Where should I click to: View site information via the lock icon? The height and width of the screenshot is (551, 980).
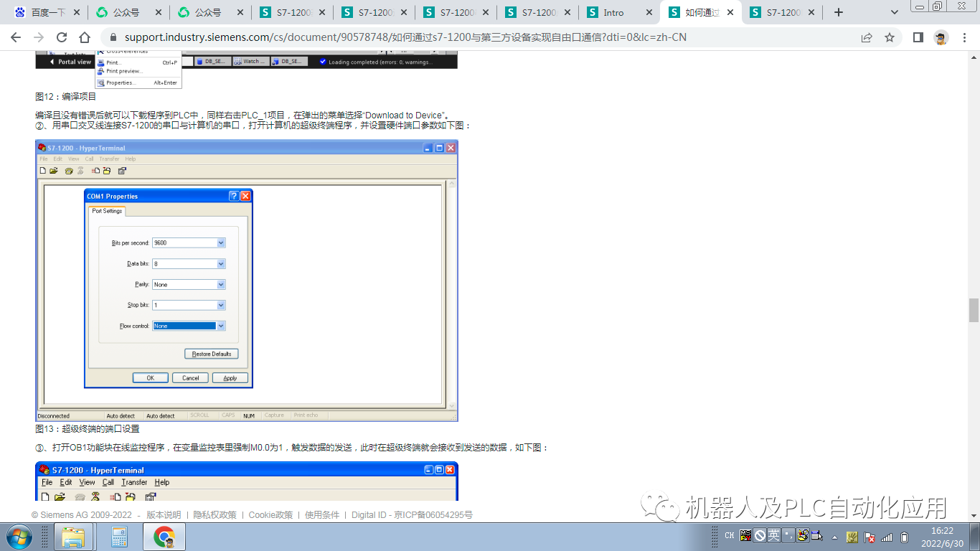pyautogui.click(x=112, y=37)
